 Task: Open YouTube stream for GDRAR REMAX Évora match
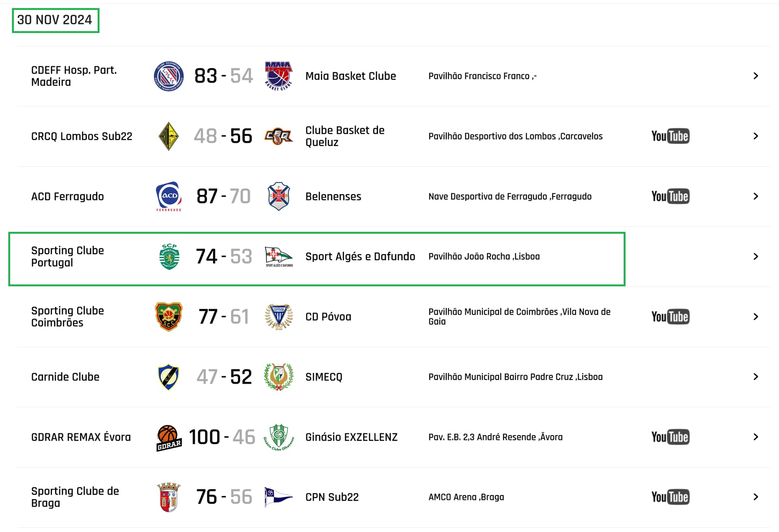click(x=670, y=437)
